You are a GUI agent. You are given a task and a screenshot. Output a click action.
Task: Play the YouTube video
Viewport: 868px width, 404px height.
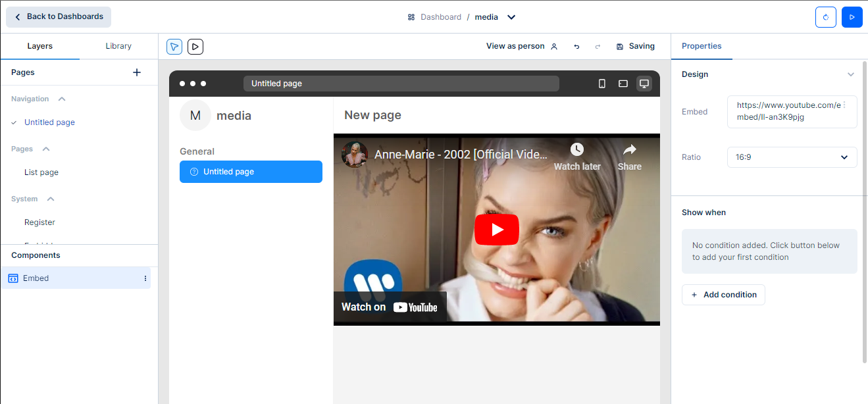(x=497, y=230)
